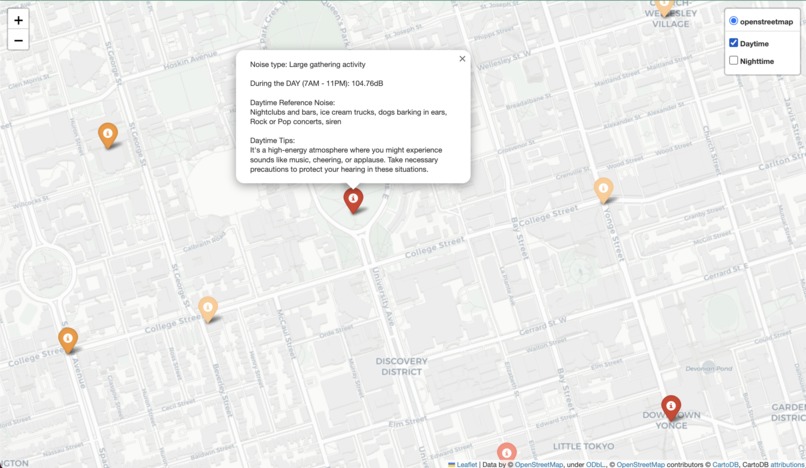Click the 'DISCOVERY DISTRICT' map label
The width and height of the screenshot is (806, 468).
pos(401,367)
